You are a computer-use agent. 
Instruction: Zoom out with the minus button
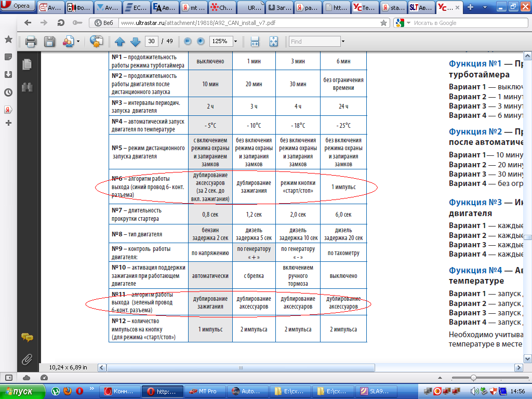point(188,42)
